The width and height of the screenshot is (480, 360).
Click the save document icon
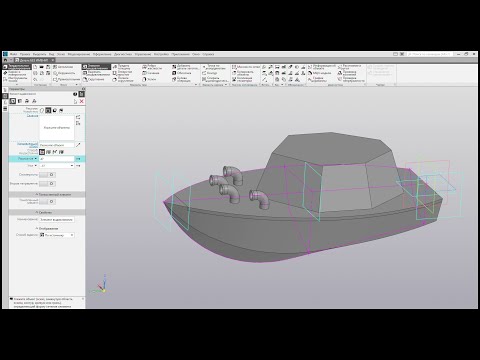coord(48,67)
